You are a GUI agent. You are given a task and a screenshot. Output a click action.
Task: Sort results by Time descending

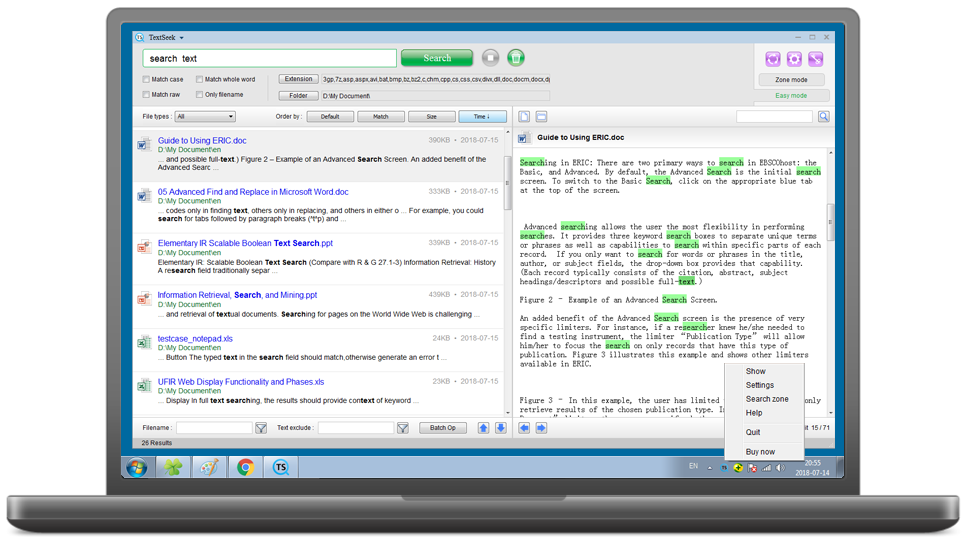(x=482, y=117)
